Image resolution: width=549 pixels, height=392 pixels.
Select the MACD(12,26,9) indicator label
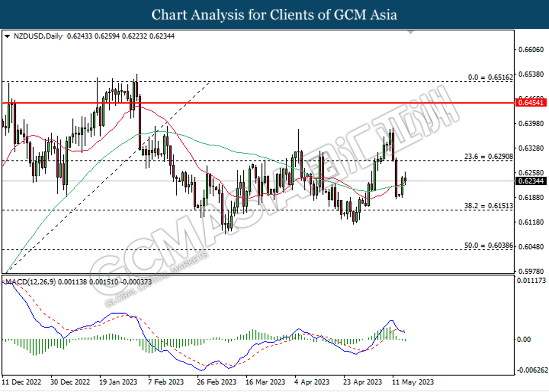(30, 282)
